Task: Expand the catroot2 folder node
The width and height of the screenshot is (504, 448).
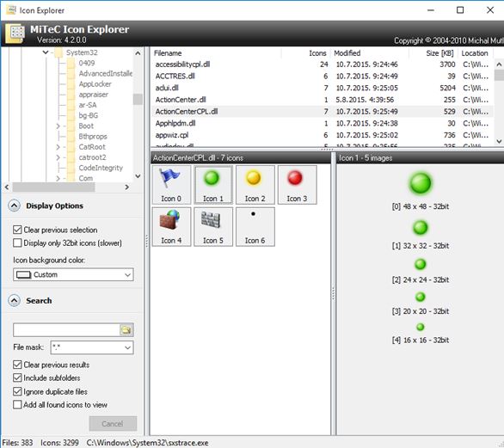Action: pyautogui.click(x=58, y=157)
